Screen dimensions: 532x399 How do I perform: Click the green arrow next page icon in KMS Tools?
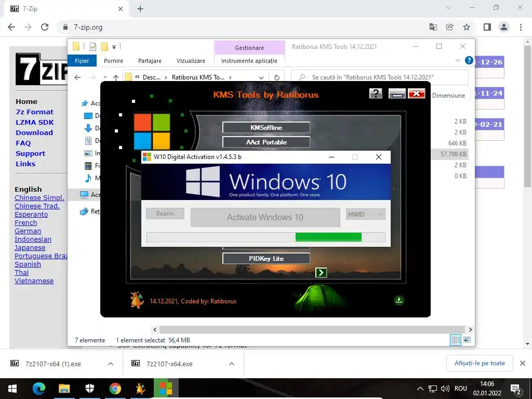(321, 272)
